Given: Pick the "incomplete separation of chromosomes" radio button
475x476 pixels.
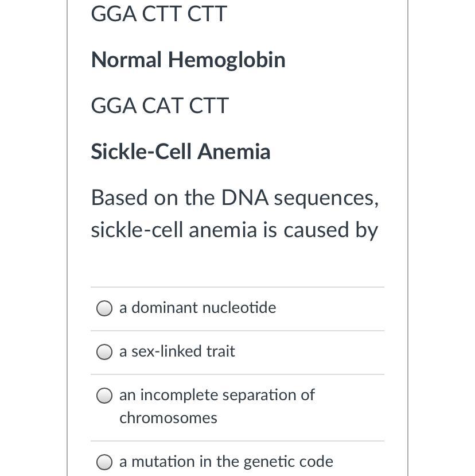Looking at the screenshot, I should tap(104, 396).
